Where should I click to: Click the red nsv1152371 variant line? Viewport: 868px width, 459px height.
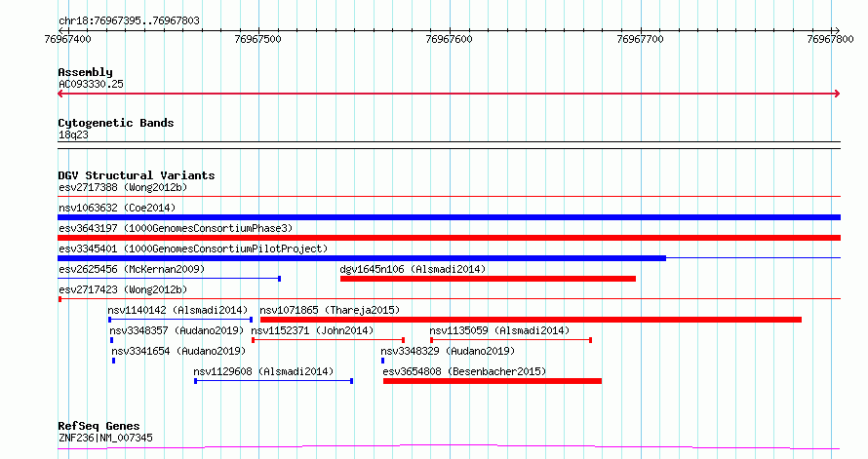click(329, 340)
